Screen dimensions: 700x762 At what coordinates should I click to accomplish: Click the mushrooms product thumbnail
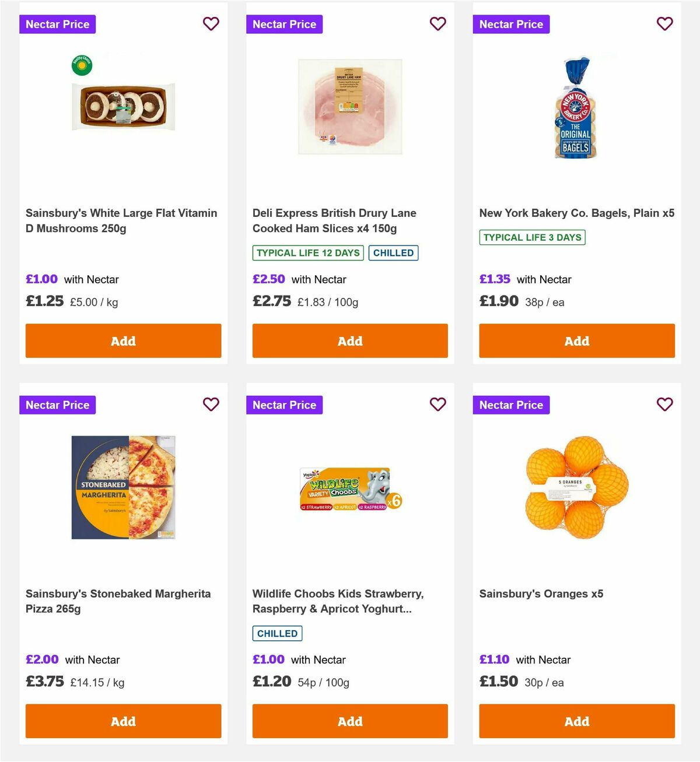(x=123, y=105)
